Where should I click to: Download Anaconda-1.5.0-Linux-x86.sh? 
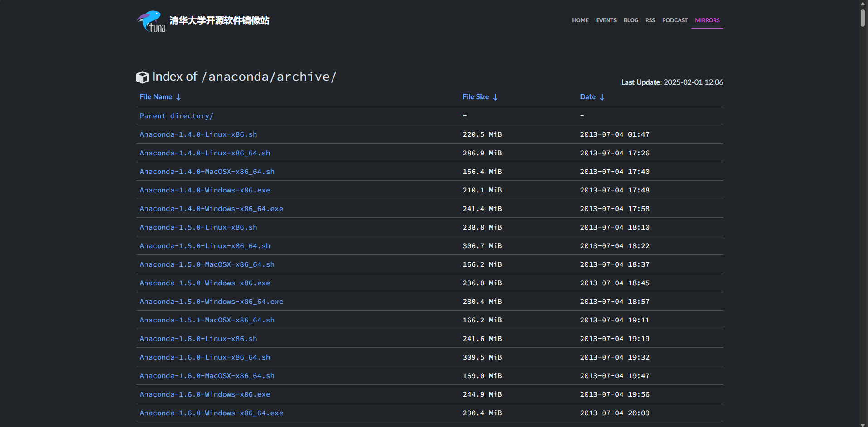tap(198, 227)
